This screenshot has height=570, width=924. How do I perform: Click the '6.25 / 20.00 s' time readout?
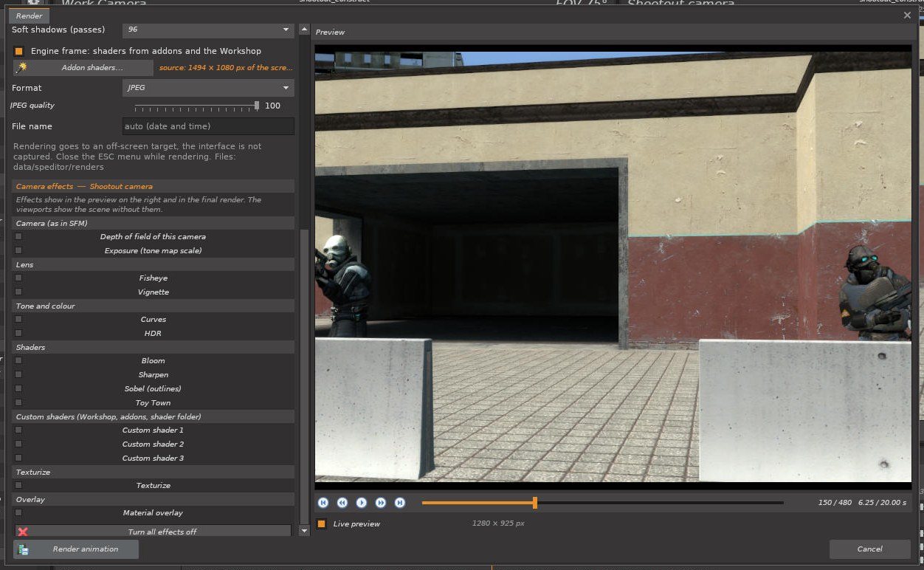882,503
